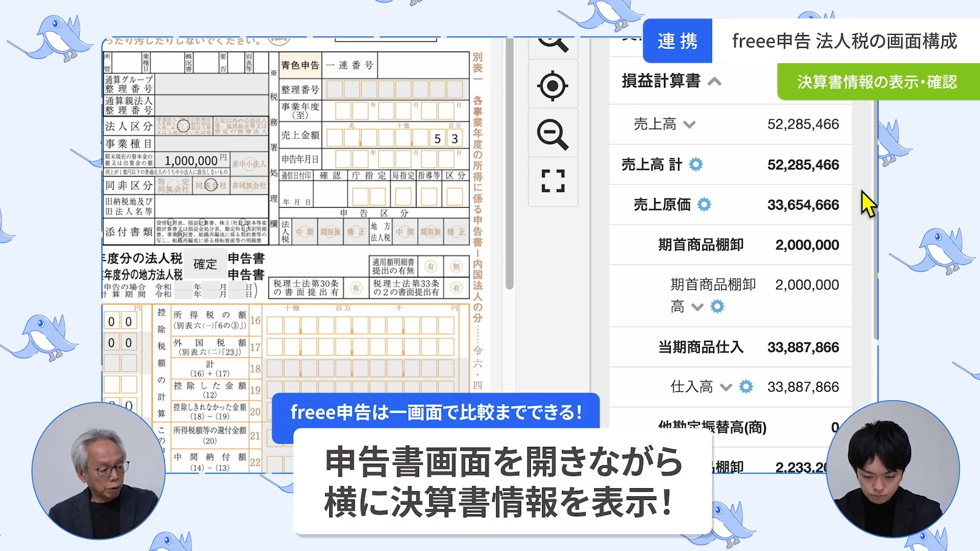Click the 売上原価 label
Viewport: 980px width, 551px height.
point(662,205)
